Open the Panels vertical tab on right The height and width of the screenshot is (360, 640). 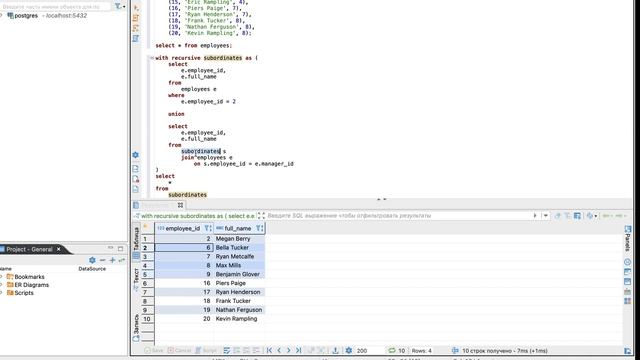(x=628, y=243)
